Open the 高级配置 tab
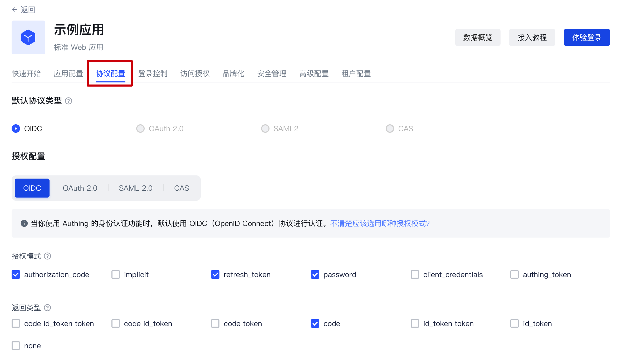Viewport: 627px width, 364px height. [x=314, y=73]
